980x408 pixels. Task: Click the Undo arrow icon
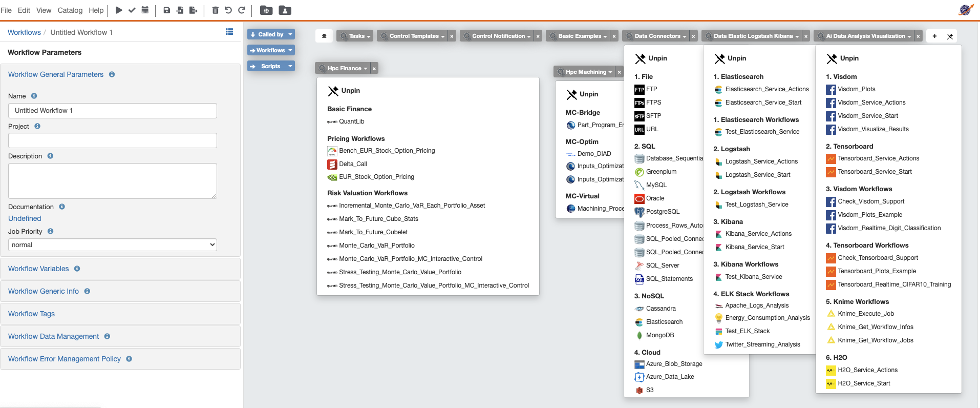[228, 10]
